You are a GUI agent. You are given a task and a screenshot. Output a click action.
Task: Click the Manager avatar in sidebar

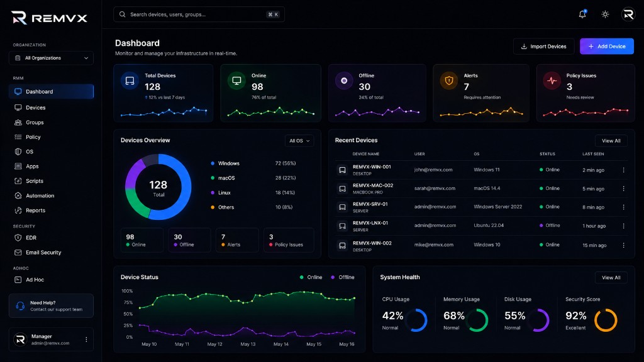pos(20,339)
